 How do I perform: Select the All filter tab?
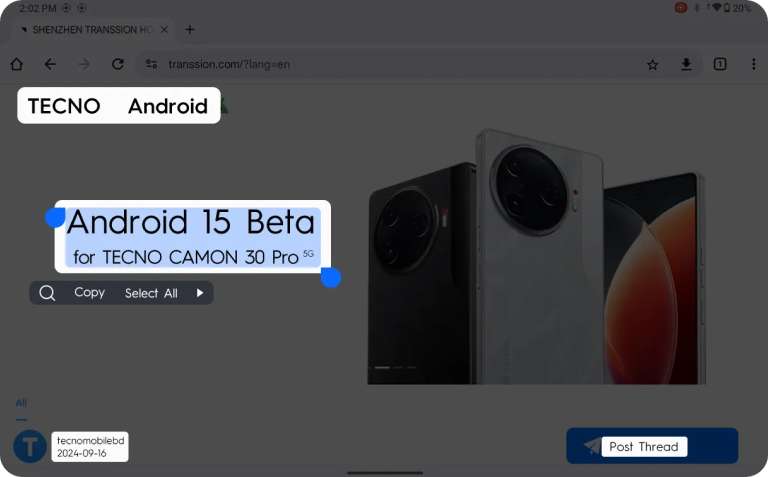click(x=21, y=403)
